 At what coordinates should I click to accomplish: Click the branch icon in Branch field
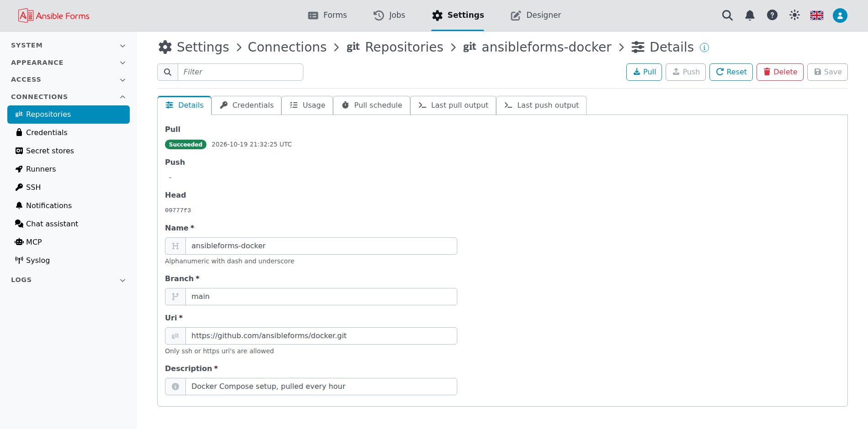[x=175, y=297]
